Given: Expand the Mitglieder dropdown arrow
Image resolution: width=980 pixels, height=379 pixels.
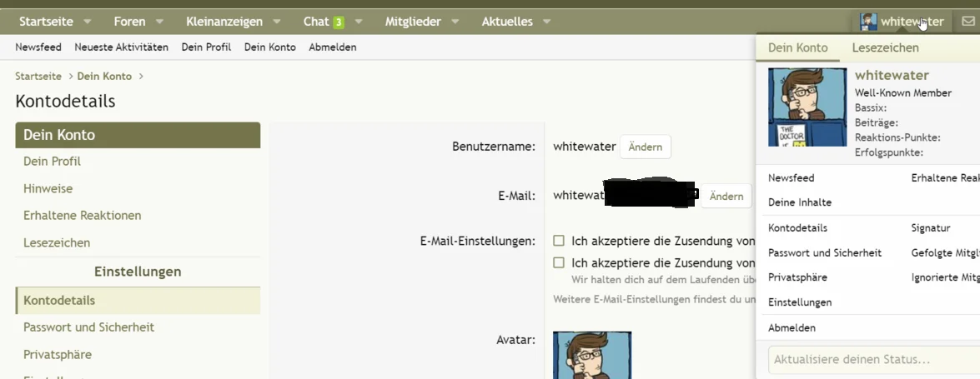Looking at the screenshot, I should click(455, 22).
